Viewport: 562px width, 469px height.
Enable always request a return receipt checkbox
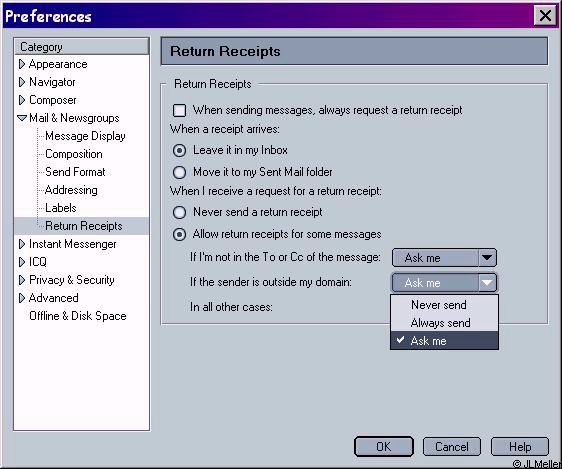[x=179, y=110]
